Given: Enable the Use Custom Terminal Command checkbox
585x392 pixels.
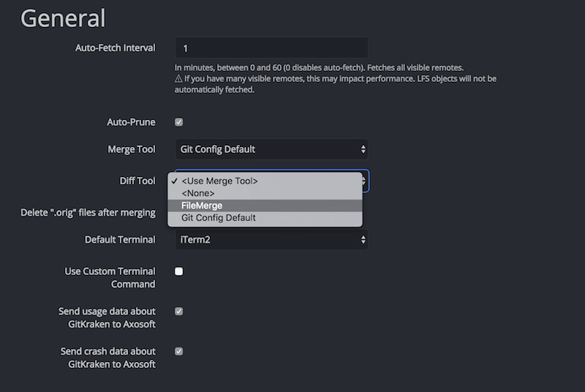Looking at the screenshot, I should click(x=179, y=271).
